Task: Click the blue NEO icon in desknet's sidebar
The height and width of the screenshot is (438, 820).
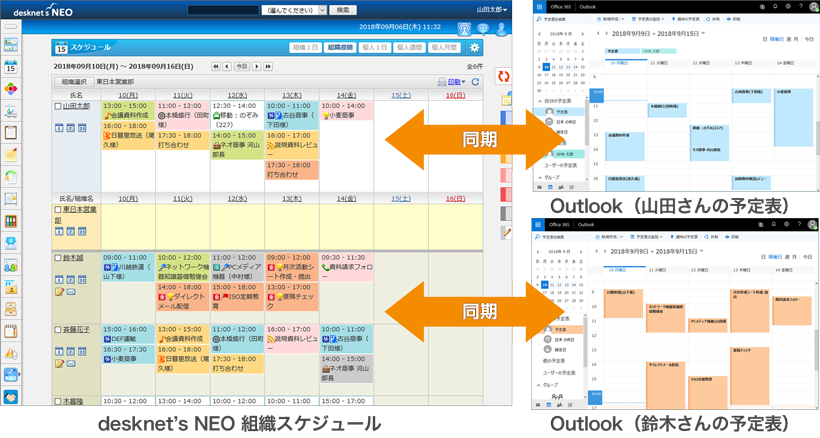Action: coord(10,375)
